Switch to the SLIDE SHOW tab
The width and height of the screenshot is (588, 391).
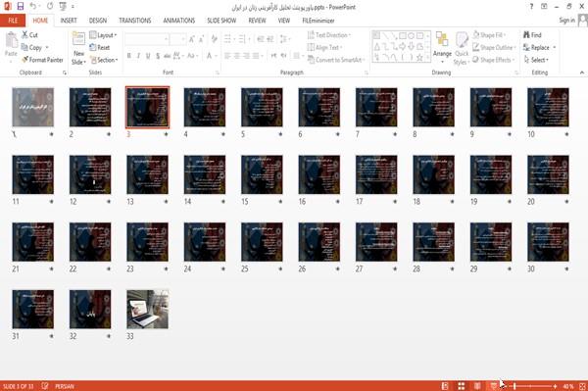[221, 21]
